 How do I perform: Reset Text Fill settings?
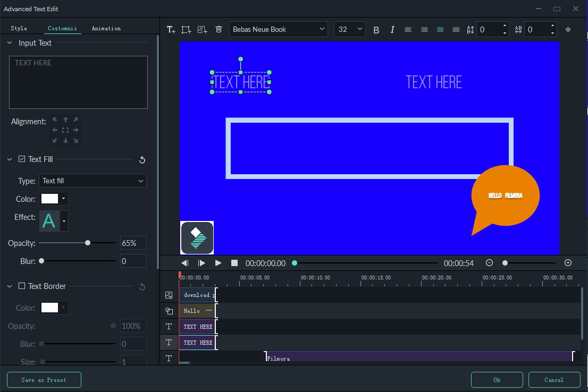(x=142, y=160)
